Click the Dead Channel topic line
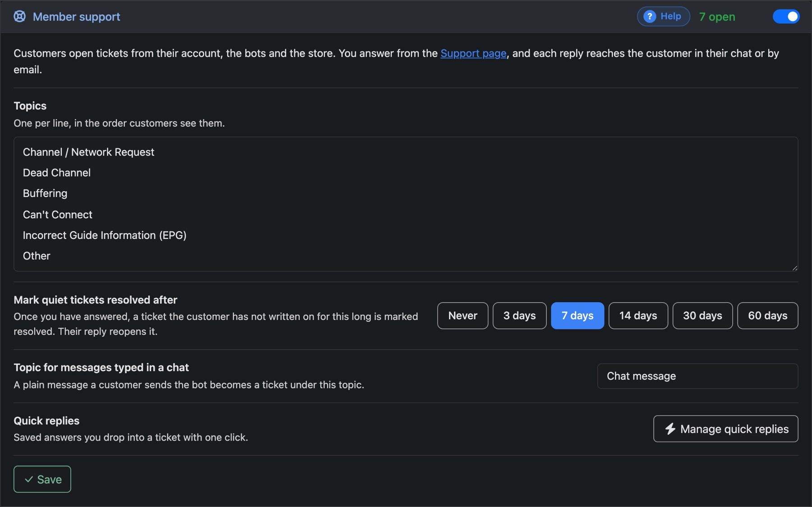This screenshot has height=507, width=812. [x=57, y=173]
